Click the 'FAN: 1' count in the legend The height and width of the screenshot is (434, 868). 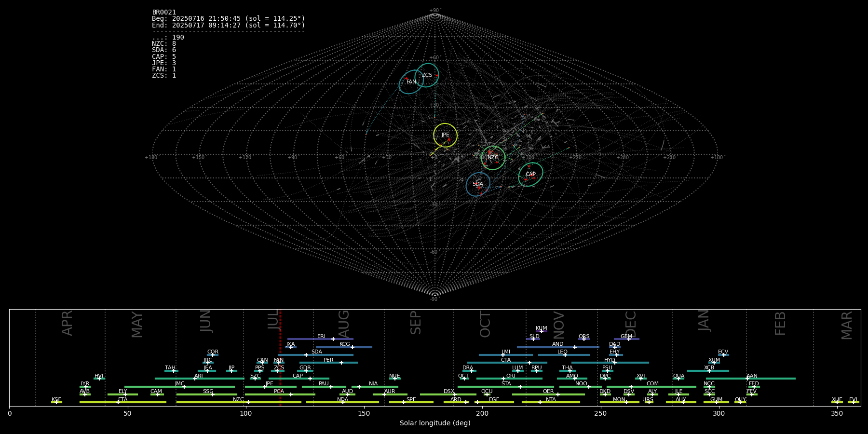tap(164, 69)
